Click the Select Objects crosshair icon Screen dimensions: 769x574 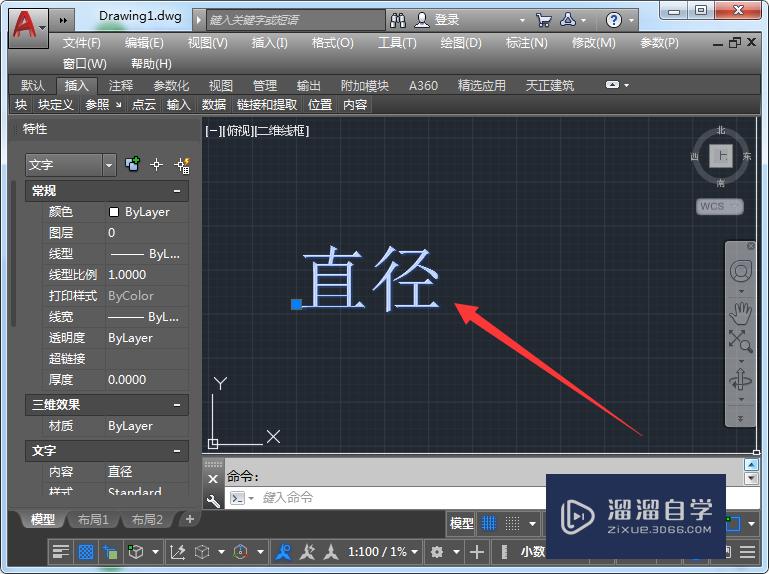click(156, 164)
